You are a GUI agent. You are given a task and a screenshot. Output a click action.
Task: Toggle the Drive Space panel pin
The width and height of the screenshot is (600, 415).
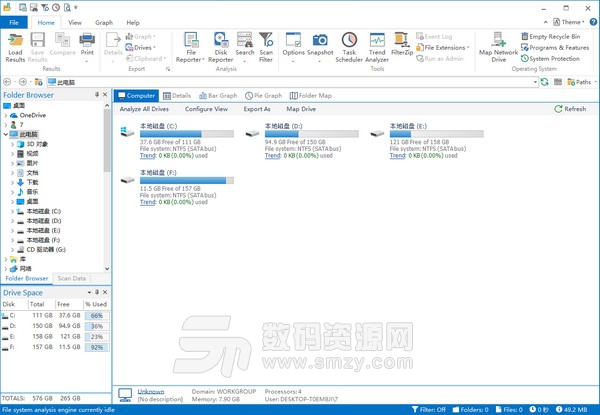tap(96, 292)
